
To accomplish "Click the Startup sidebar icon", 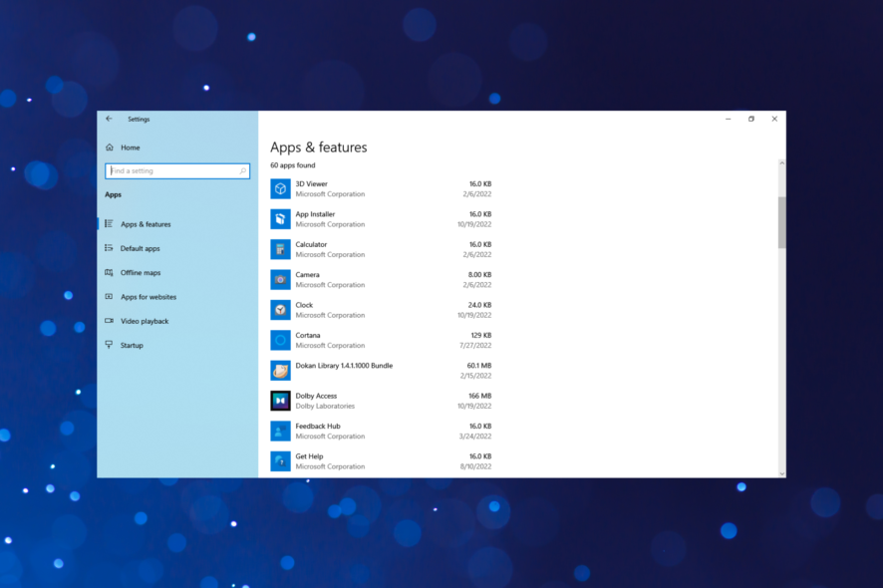I will [109, 345].
